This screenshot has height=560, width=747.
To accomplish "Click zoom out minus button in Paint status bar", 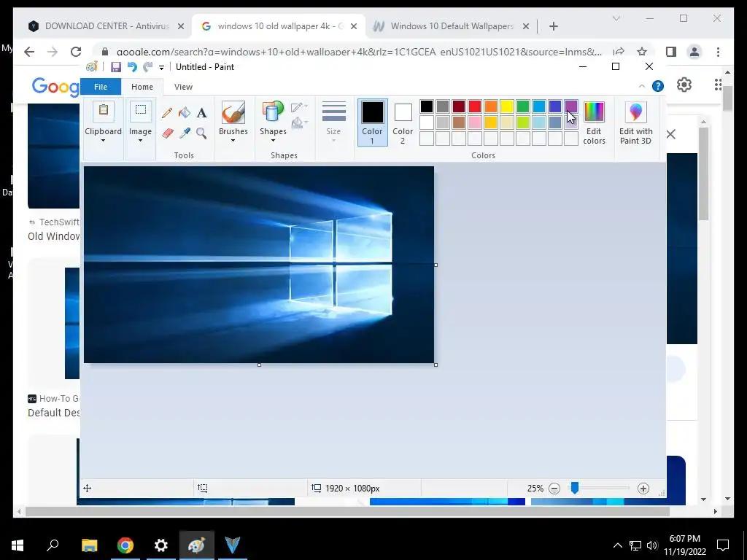I will pyautogui.click(x=554, y=489).
